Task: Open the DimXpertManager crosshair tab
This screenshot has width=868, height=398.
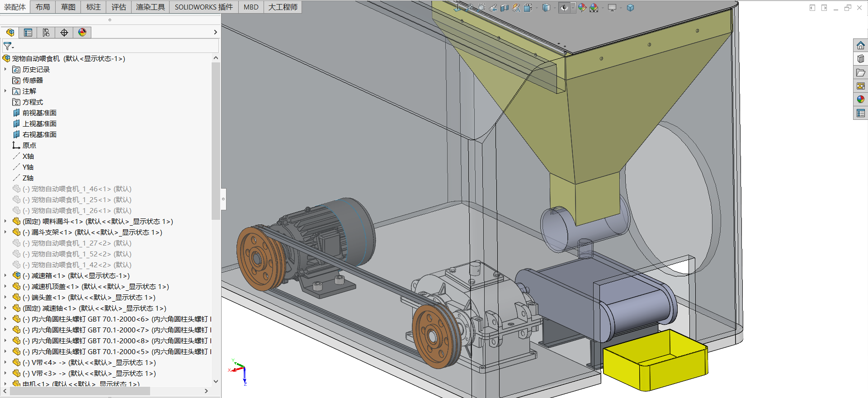Action: coord(64,33)
